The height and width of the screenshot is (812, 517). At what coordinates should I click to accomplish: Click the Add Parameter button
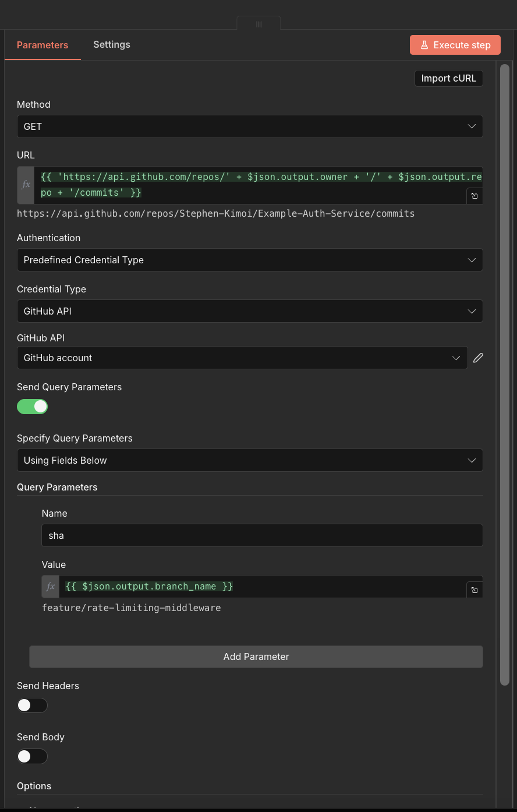(256, 656)
